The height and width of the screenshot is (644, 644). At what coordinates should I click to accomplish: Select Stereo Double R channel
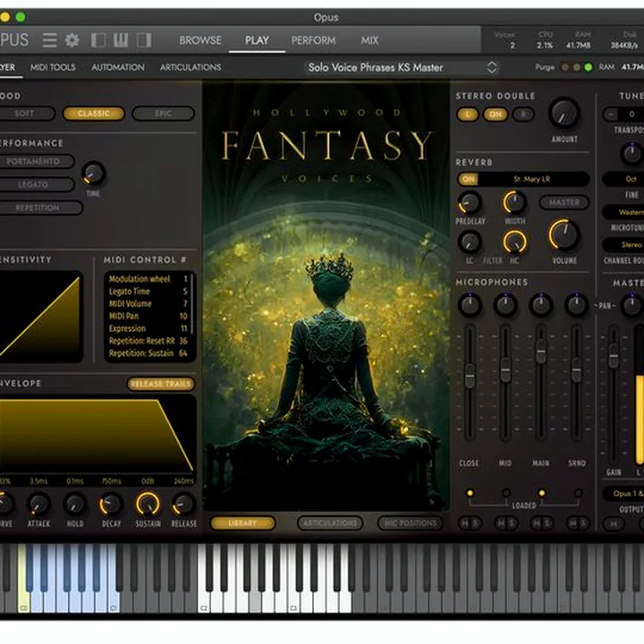coord(523,114)
